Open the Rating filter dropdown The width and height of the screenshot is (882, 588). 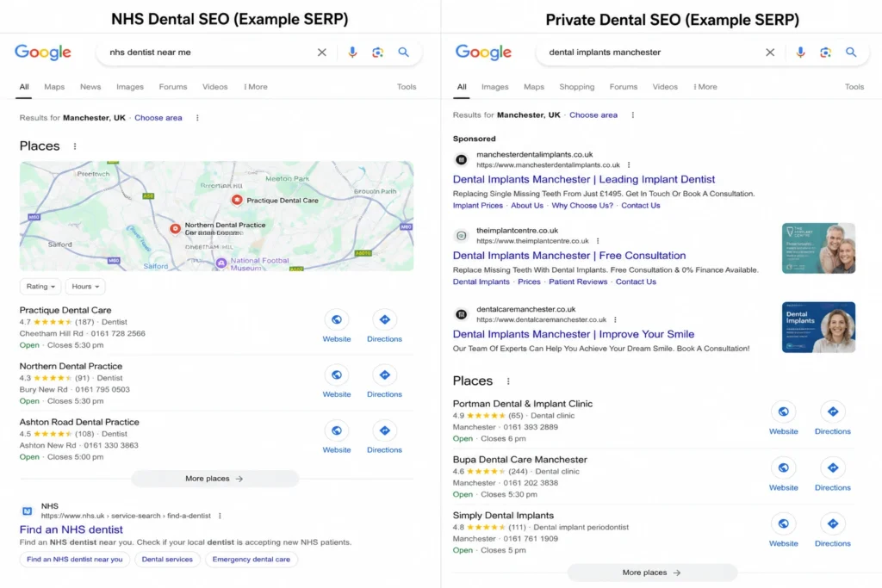(x=40, y=287)
